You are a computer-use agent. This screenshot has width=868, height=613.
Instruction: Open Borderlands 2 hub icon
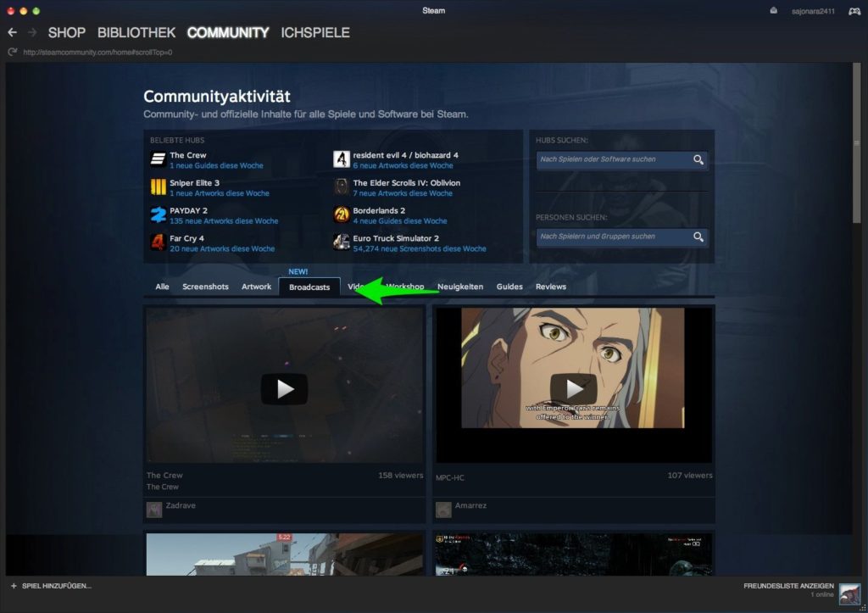coord(341,215)
